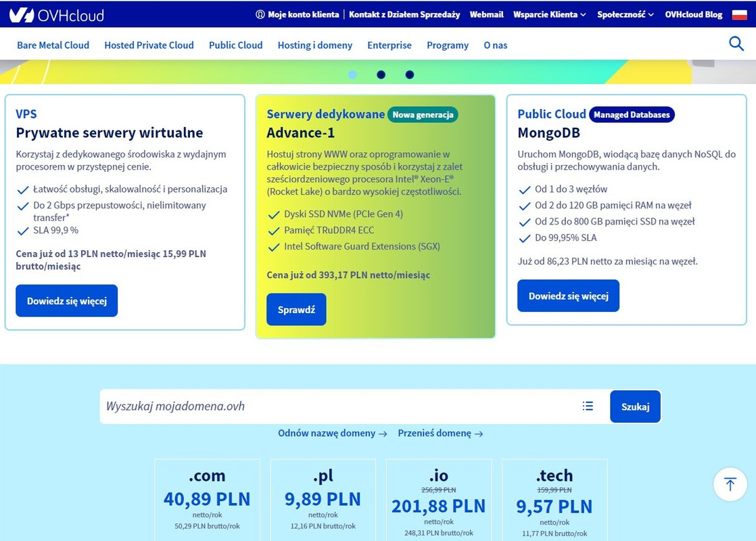The image size is (756, 541).
Task: Open O nas menu
Action: (x=495, y=45)
